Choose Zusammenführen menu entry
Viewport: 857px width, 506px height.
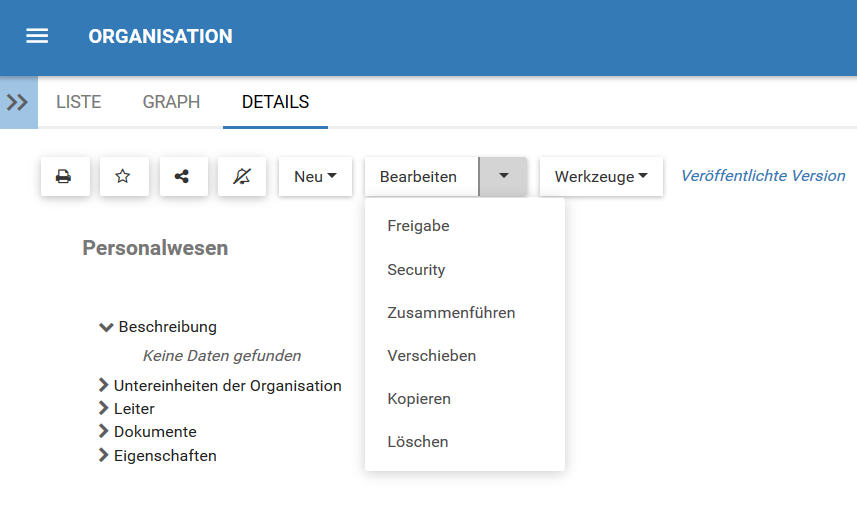click(x=451, y=313)
